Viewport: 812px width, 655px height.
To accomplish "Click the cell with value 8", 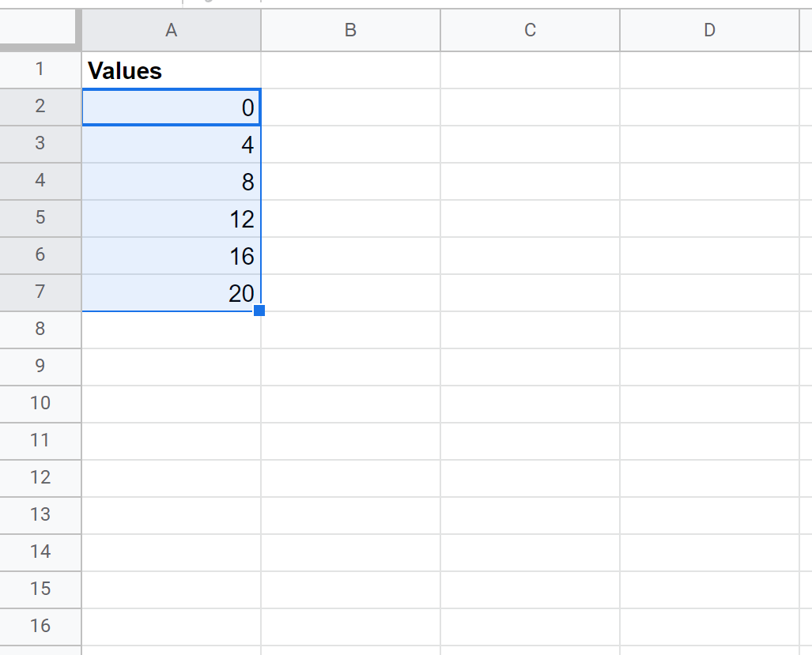I will coord(171,182).
